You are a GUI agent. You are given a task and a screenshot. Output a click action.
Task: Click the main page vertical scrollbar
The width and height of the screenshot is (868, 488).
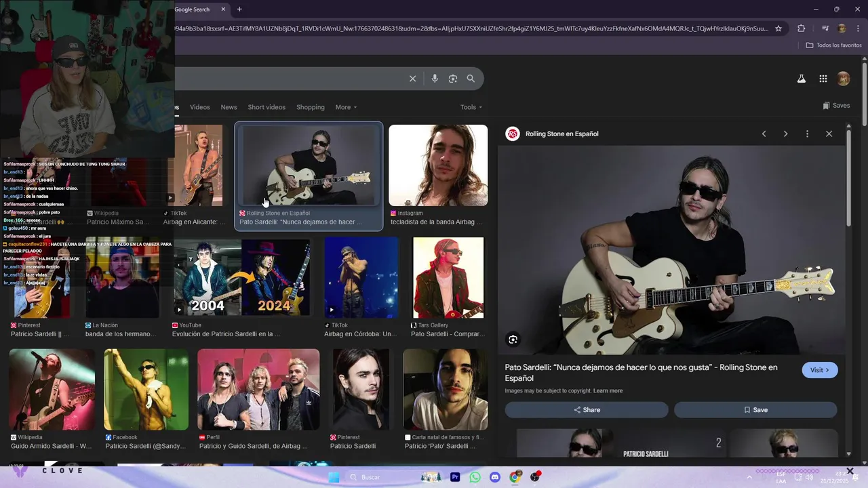point(864,95)
